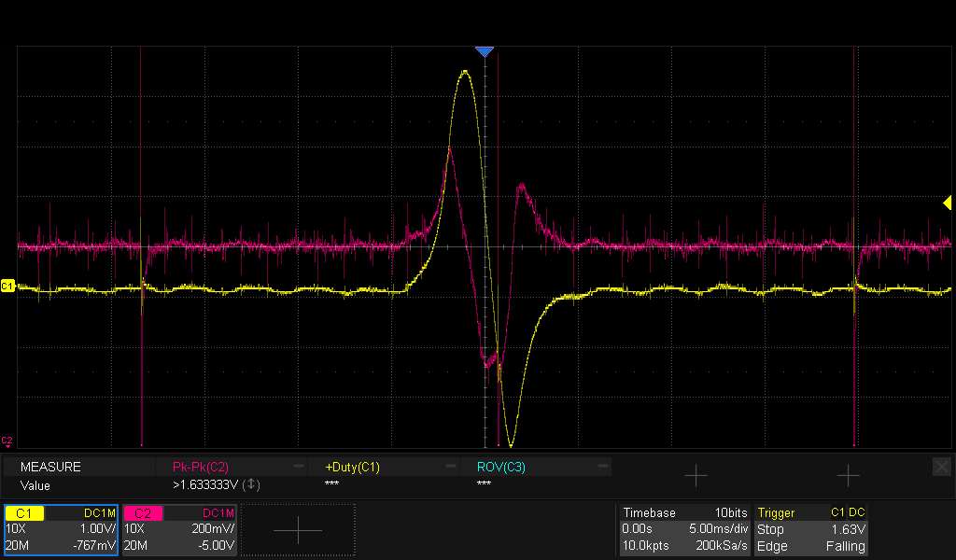Remove the +Duty(C1) measurement via its minus icon
This screenshot has width=956, height=560.
(449, 466)
